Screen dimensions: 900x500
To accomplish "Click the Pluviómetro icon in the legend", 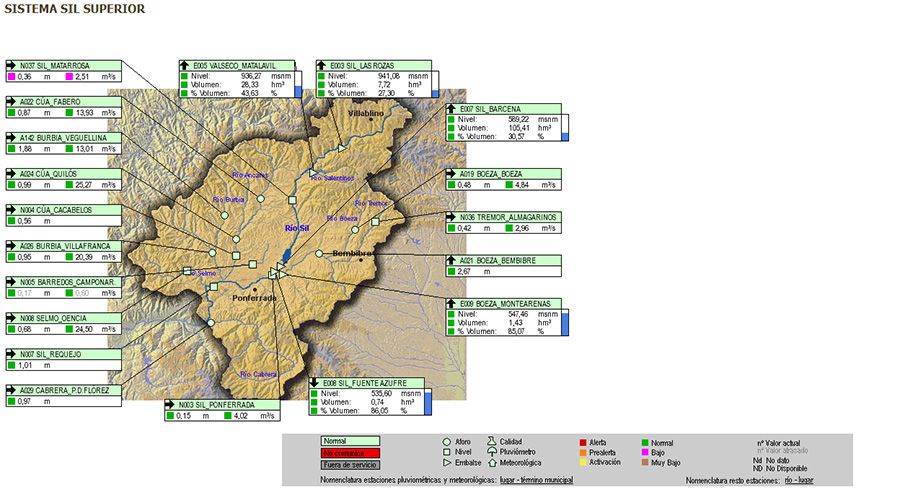I will (491, 452).
